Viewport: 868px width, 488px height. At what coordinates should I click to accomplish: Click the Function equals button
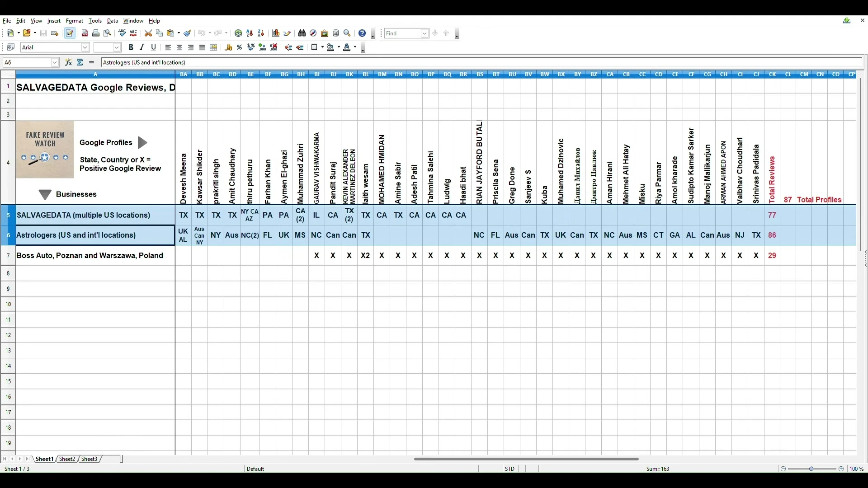pos(92,63)
